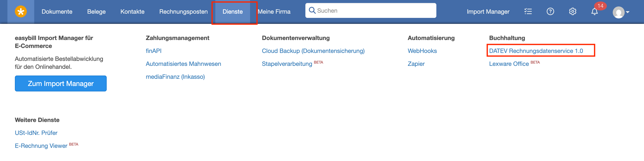
Task: Open DATEV Rechnungsdatenservice 1.0
Action: [536, 51]
